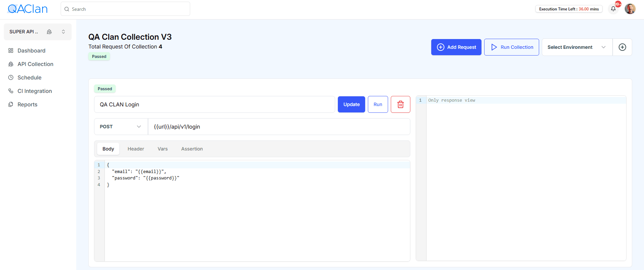
Task: Open the CI Integration page
Action: [x=35, y=91]
